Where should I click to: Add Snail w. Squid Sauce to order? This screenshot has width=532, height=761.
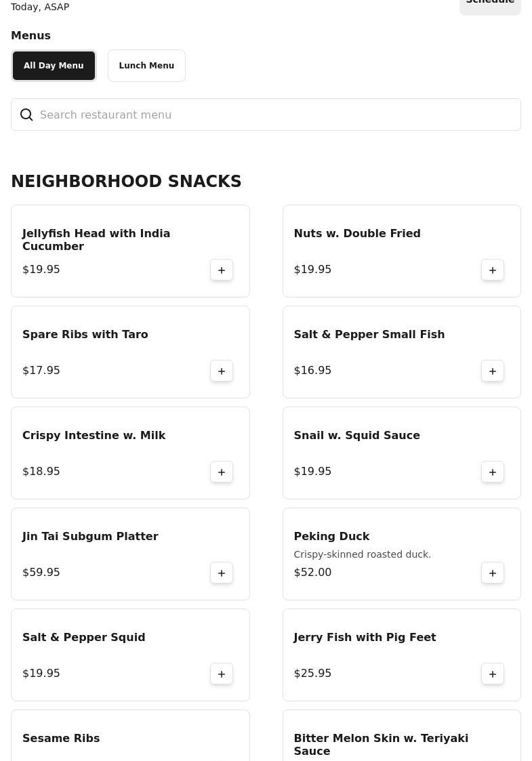tap(493, 472)
